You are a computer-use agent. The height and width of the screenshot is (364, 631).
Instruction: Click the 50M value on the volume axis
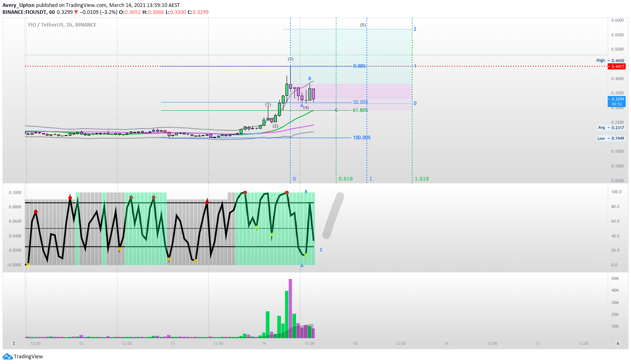click(615, 279)
